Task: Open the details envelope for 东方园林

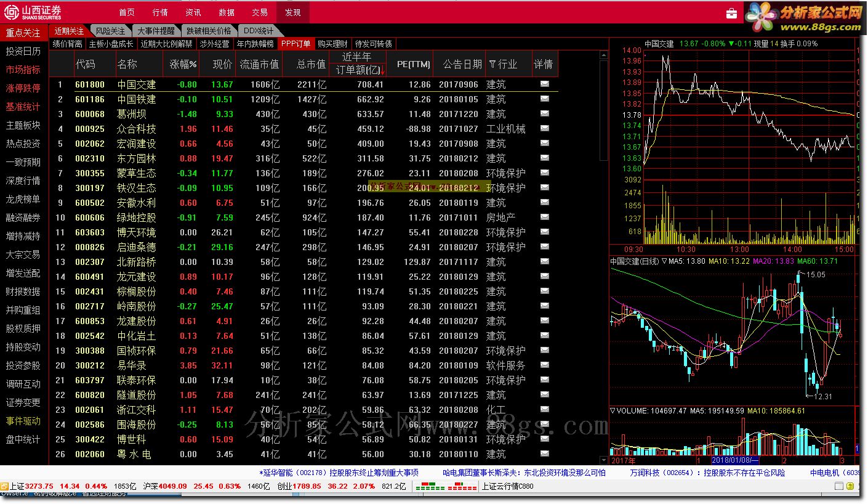Action: click(x=544, y=158)
